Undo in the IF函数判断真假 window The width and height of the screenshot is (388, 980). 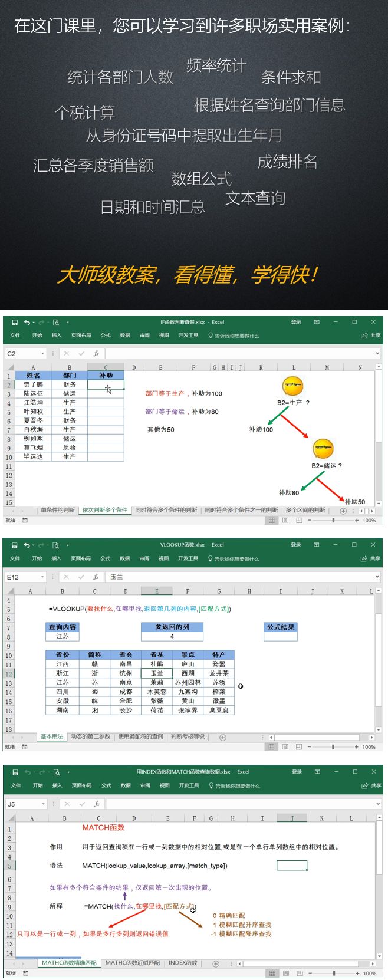click(x=27, y=322)
